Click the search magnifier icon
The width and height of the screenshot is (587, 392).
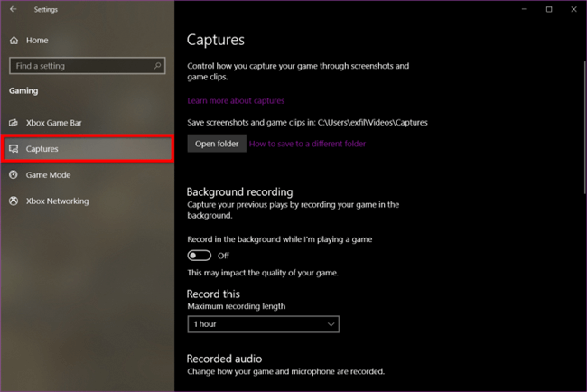coord(159,66)
